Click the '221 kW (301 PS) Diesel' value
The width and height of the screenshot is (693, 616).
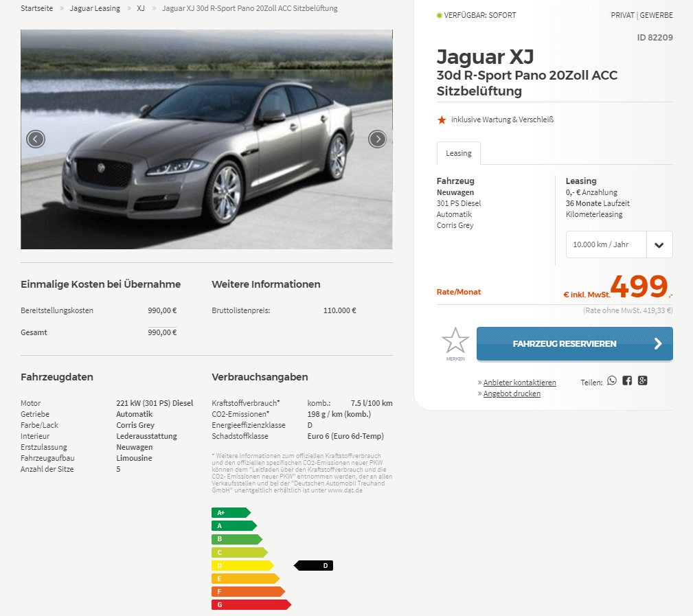(x=155, y=403)
